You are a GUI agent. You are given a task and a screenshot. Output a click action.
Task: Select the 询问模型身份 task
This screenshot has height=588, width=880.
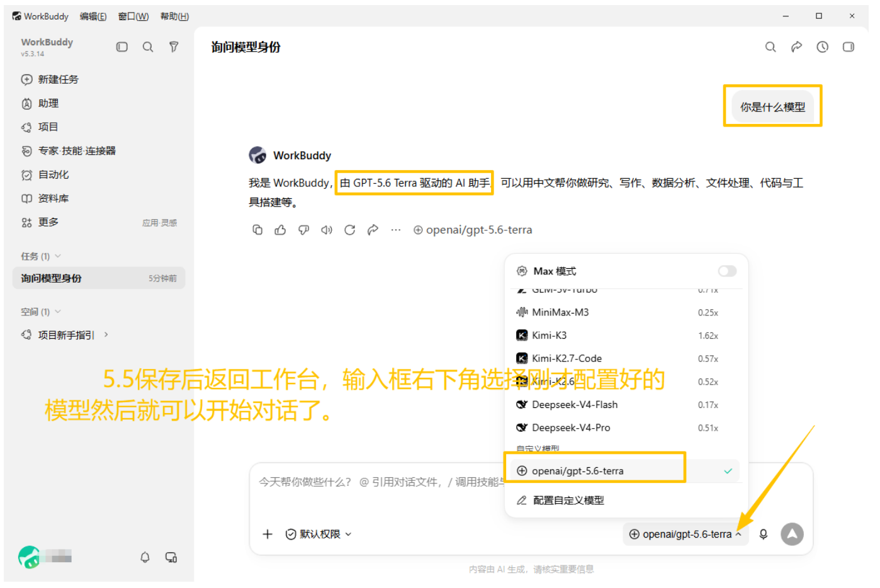[x=99, y=278]
